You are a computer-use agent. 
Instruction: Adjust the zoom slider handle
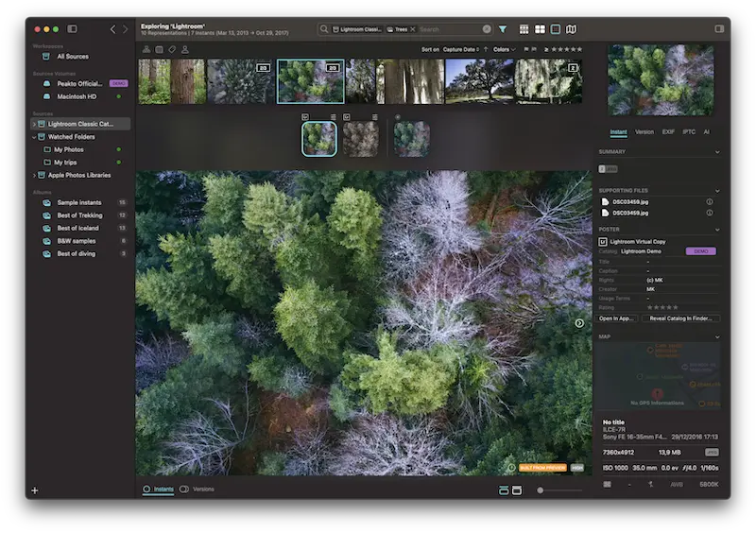tap(540, 490)
